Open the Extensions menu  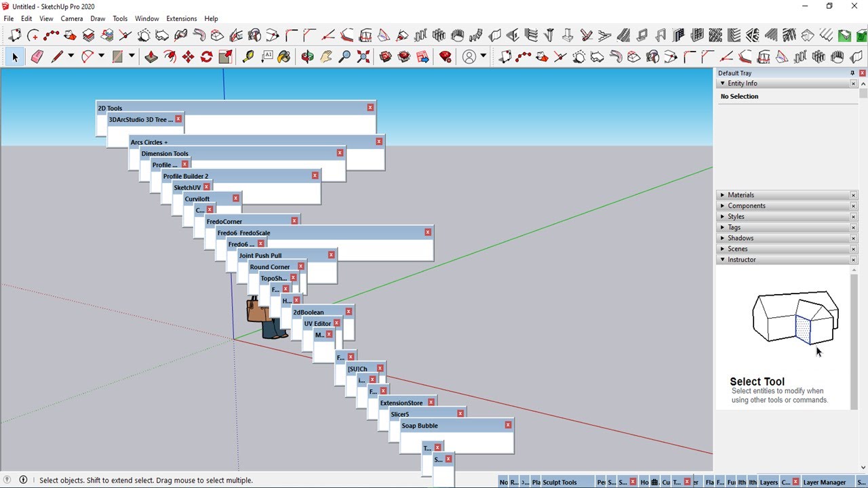pos(182,19)
